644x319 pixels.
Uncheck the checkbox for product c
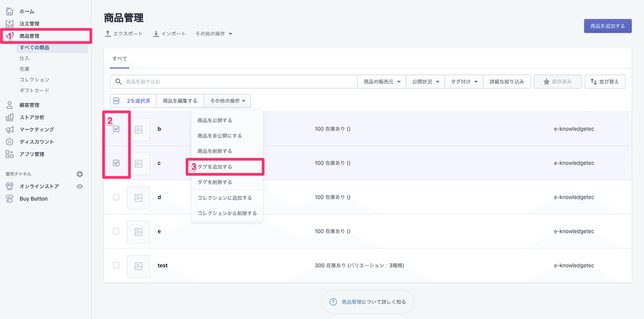116,163
